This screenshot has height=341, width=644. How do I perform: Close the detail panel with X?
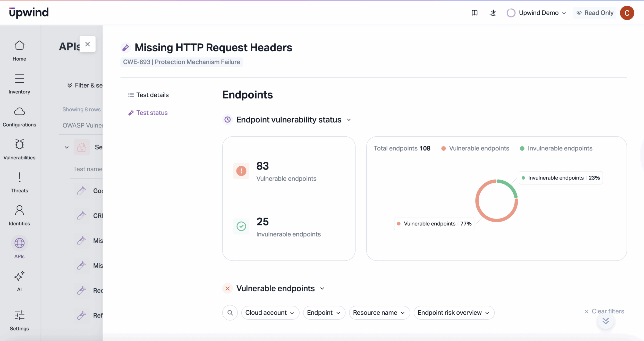(88, 44)
